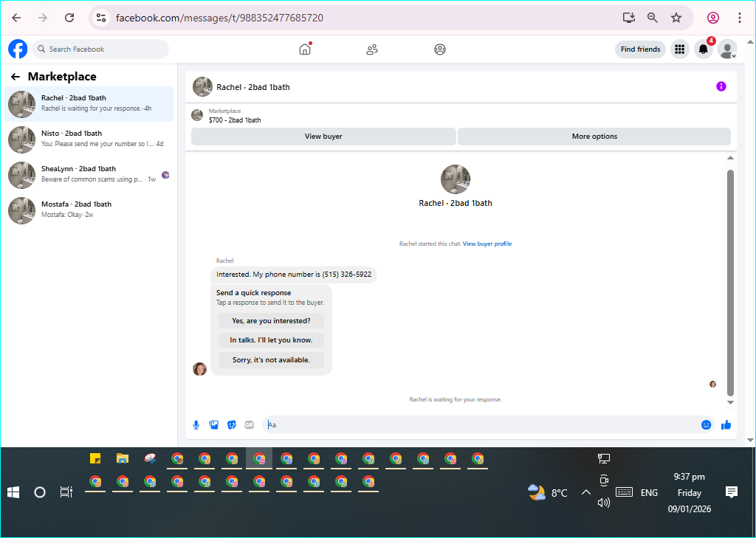The width and height of the screenshot is (756, 538).
Task: Click the chat scroll-up arrow
Action: tap(730, 158)
